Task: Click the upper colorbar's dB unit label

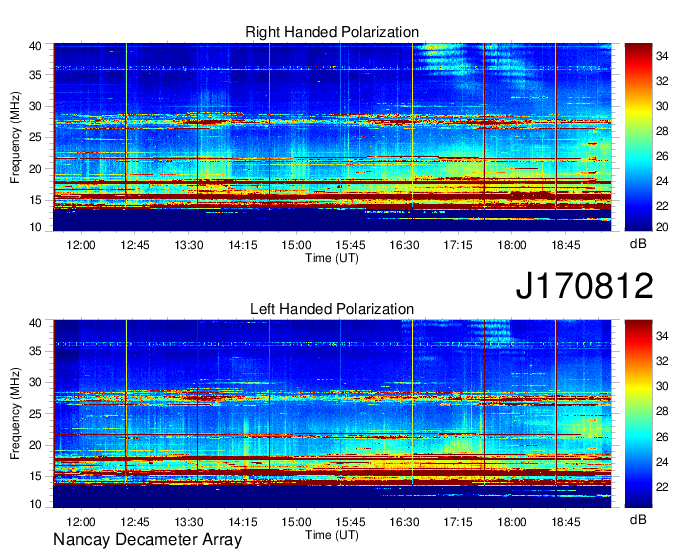Action: point(638,244)
